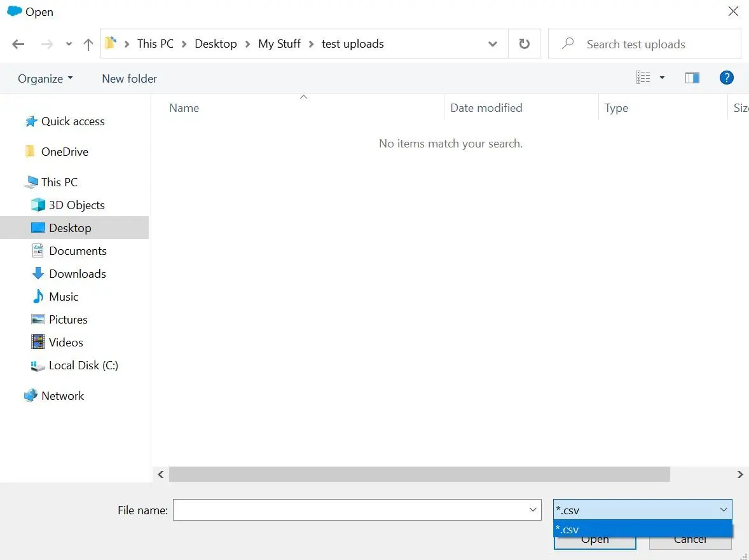Create a New folder
This screenshot has height=560, width=749.
130,78
